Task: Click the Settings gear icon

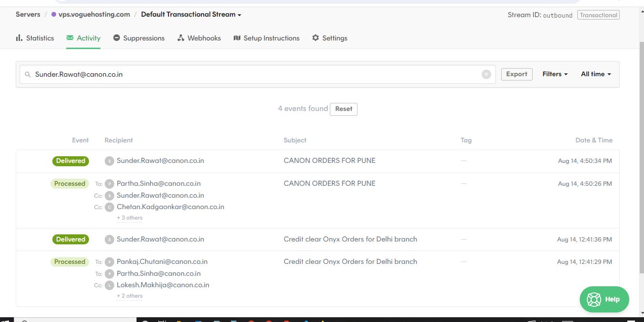Action: [315, 38]
